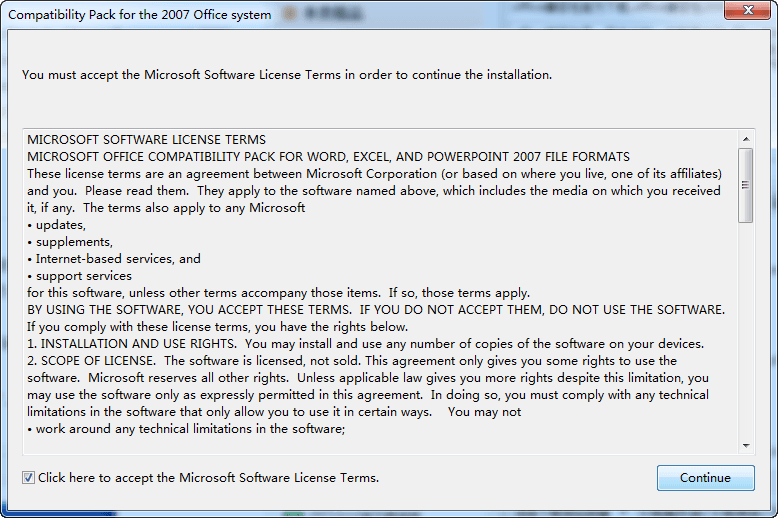
Task: Click the 'You must accept' instruction text
Action: coord(287,75)
